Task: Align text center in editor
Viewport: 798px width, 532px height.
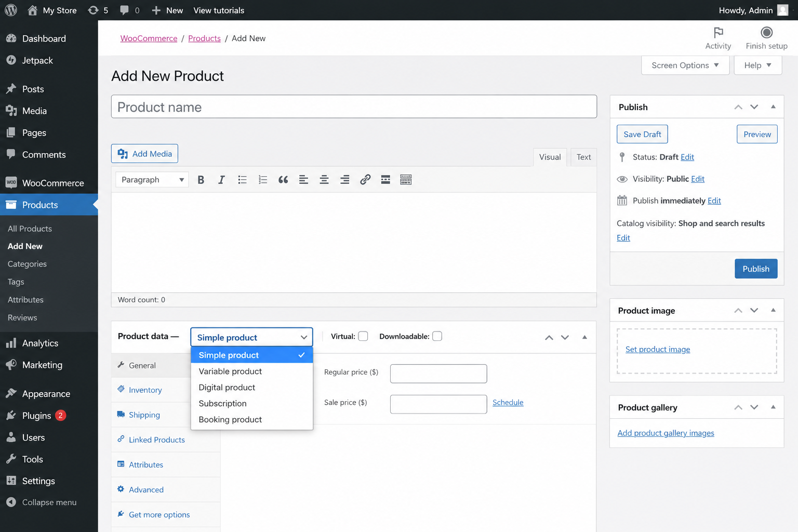Action: click(324, 180)
